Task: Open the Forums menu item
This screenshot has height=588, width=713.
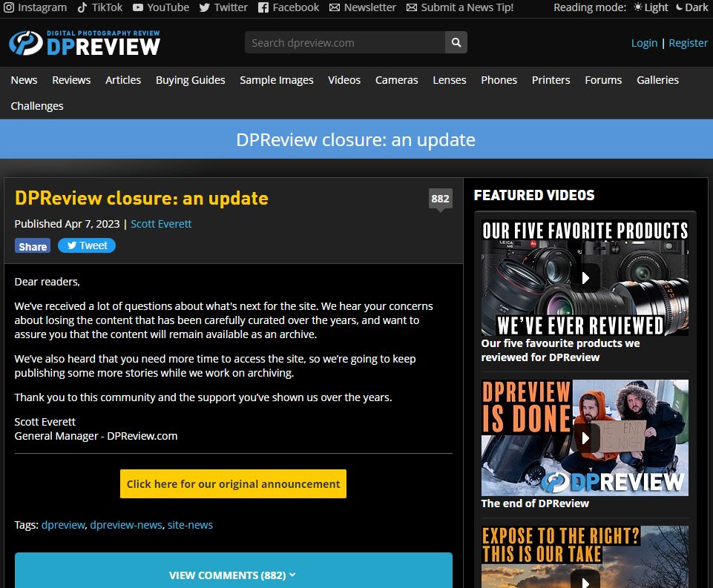Action: coord(603,80)
